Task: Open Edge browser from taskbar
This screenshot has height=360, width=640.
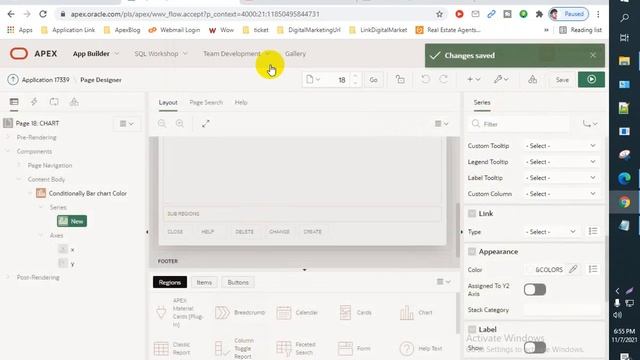Action: pyautogui.click(x=624, y=178)
